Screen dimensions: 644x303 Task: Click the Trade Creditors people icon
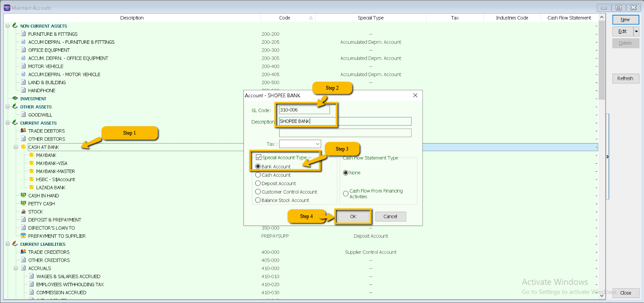[x=23, y=252]
